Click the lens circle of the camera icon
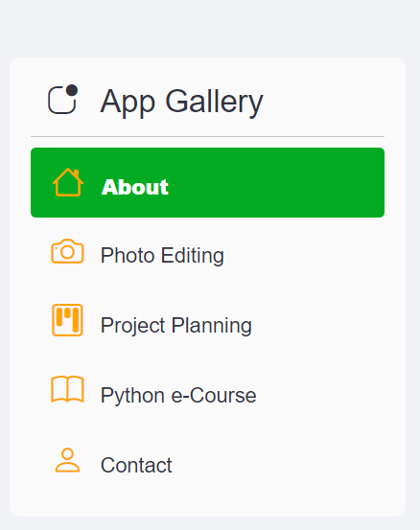420x530 pixels. (67, 252)
